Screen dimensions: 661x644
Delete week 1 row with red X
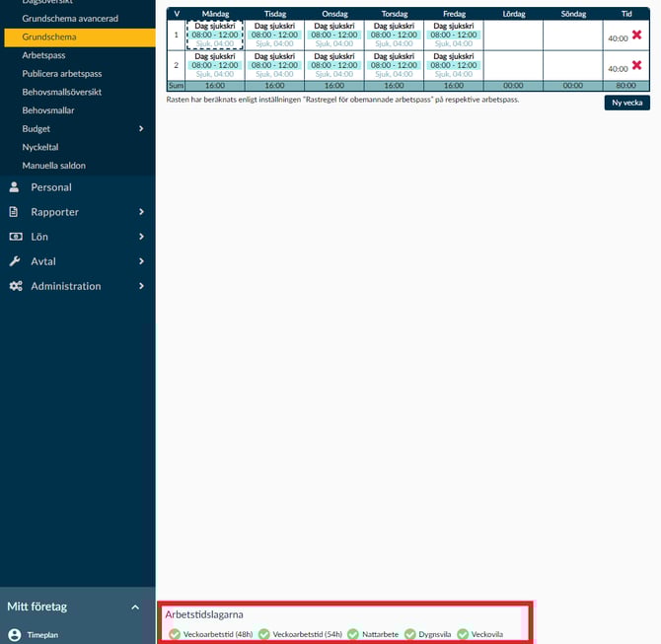[636, 35]
